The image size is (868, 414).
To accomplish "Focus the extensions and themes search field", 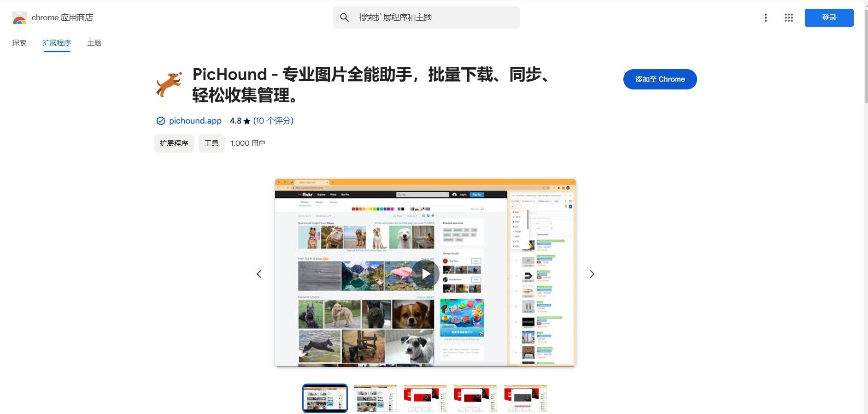I will click(x=426, y=18).
